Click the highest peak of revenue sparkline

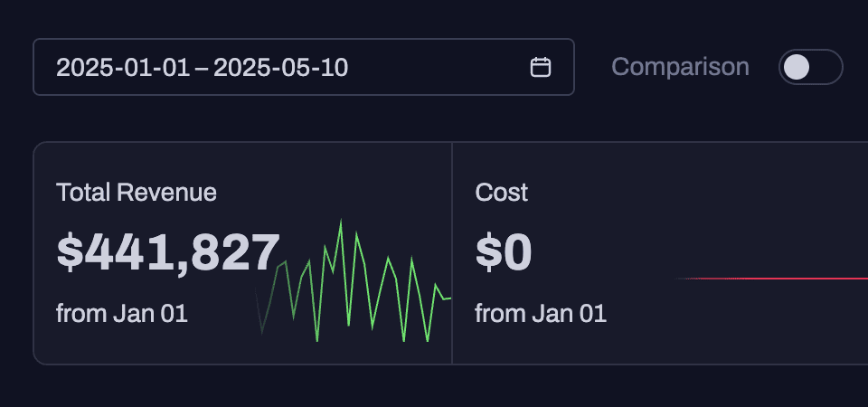341,222
